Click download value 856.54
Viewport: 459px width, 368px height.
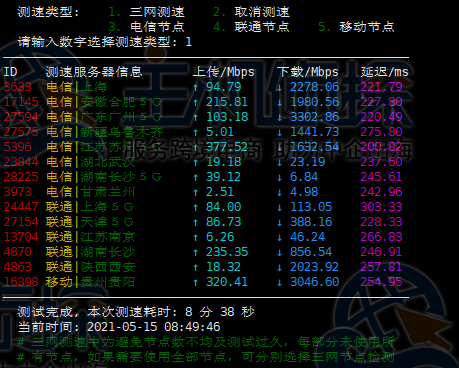tap(311, 252)
